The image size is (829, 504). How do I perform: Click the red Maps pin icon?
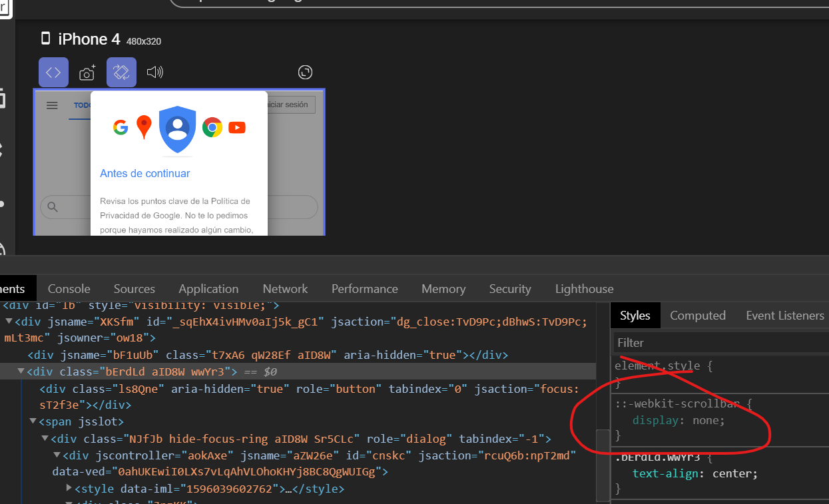(144, 127)
